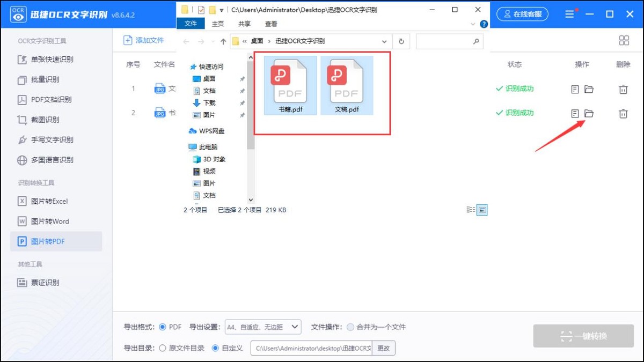Click the 更改 button to change output path
Viewport: 644px width, 362px height.
(384, 348)
